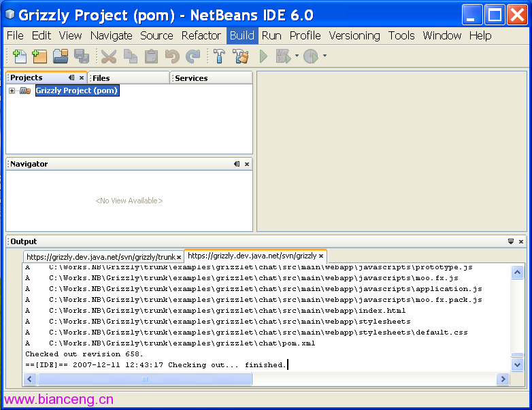
Task: Open the Navigate menu
Action: coord(112,35)
